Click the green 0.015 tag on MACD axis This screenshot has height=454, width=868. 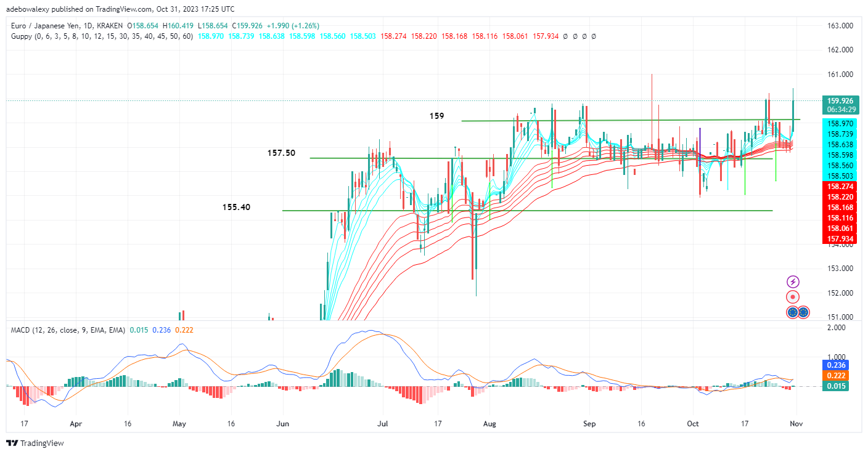(x=836, y=386)
